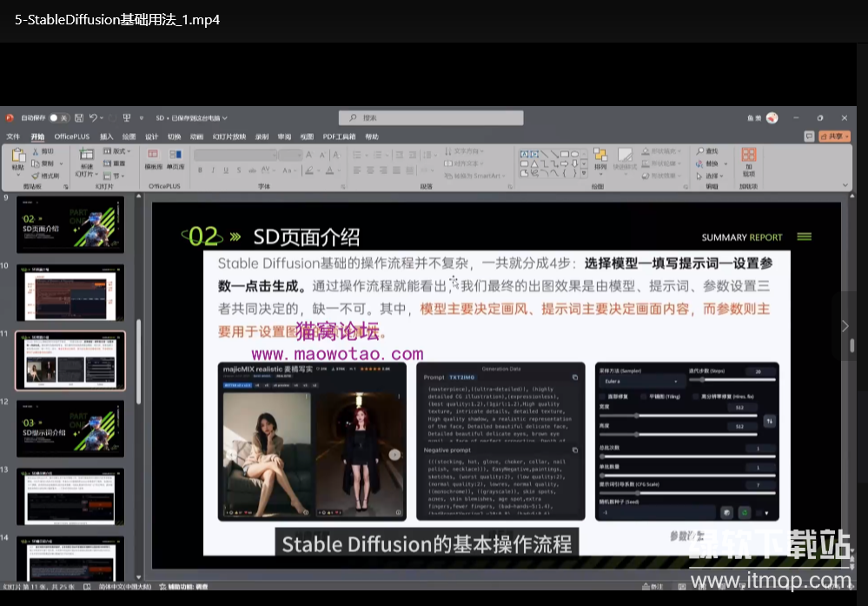Pick the text highlight color pen
The height and width of the screenshot is (606, 868).
[310, 170]
